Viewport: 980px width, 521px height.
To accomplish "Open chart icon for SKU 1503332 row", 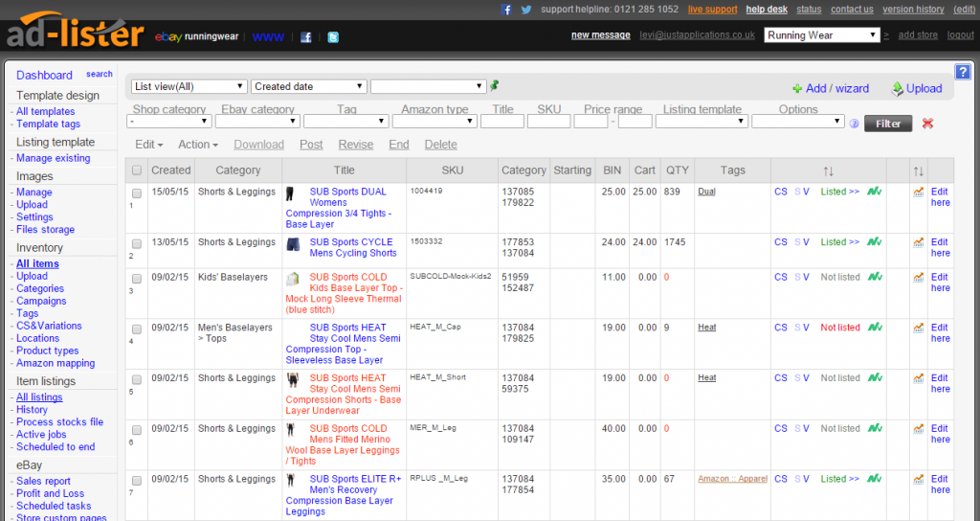I will (918, 242).
